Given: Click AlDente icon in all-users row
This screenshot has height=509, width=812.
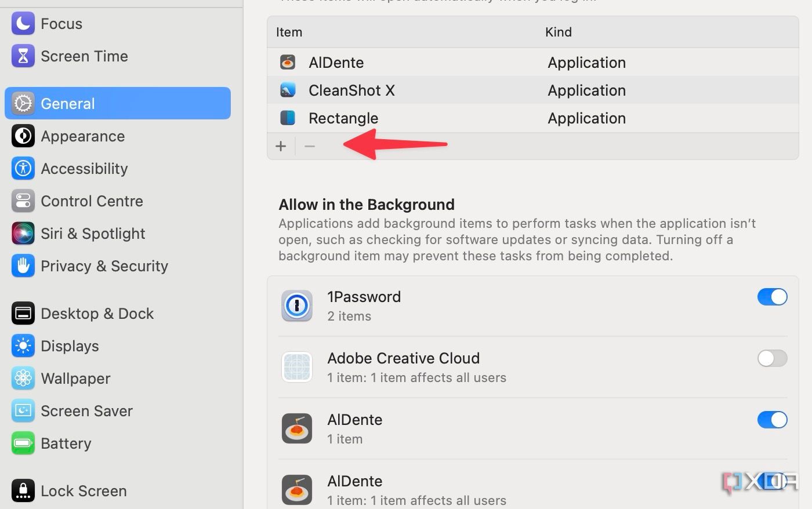Looking at the screenshot, I should 297,490.
